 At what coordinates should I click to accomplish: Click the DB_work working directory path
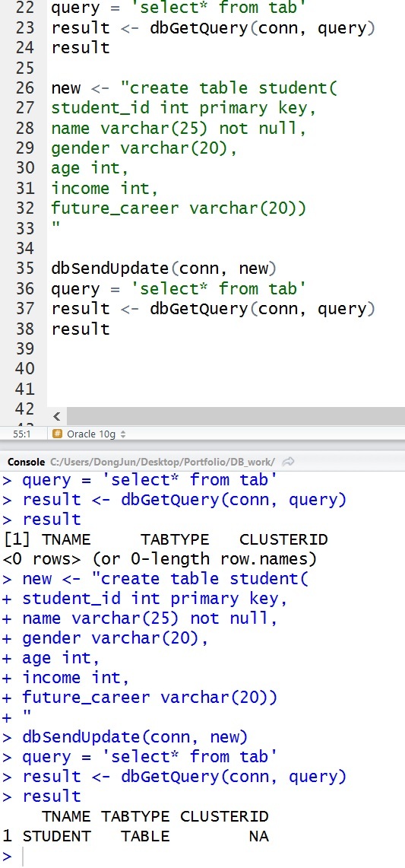coord(163,461)
